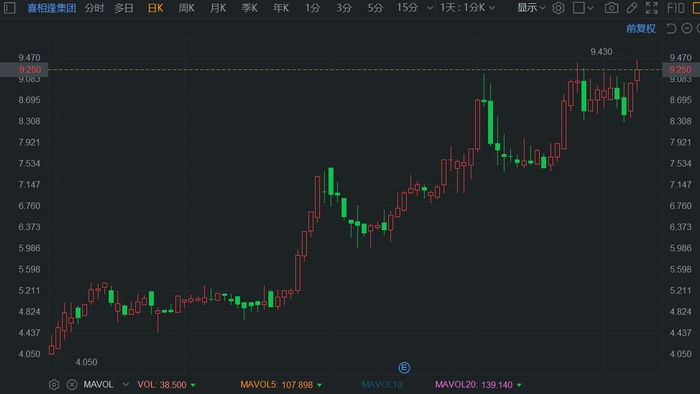Open the layout square icon

pos(579,8)
